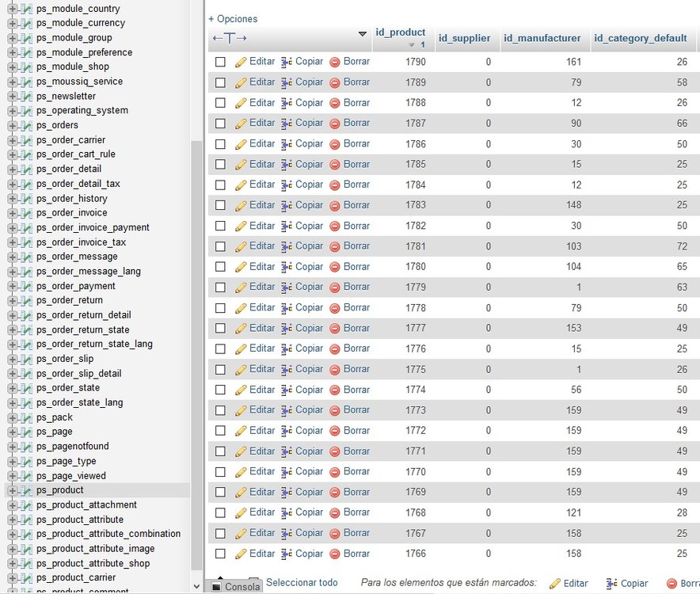Click the red delete icon for row 1776

pyautogui.click(x=335, y=349)
